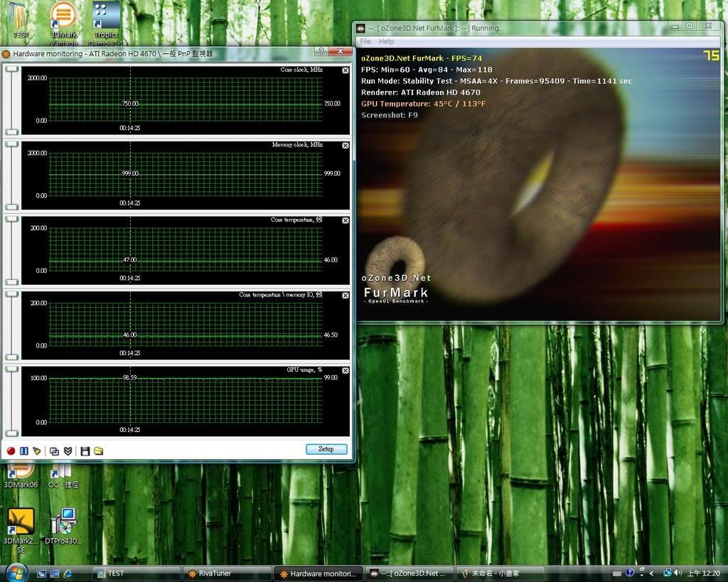The image size is (728, 582).
Task: Click the Windows Start orb
Action: 16,572
